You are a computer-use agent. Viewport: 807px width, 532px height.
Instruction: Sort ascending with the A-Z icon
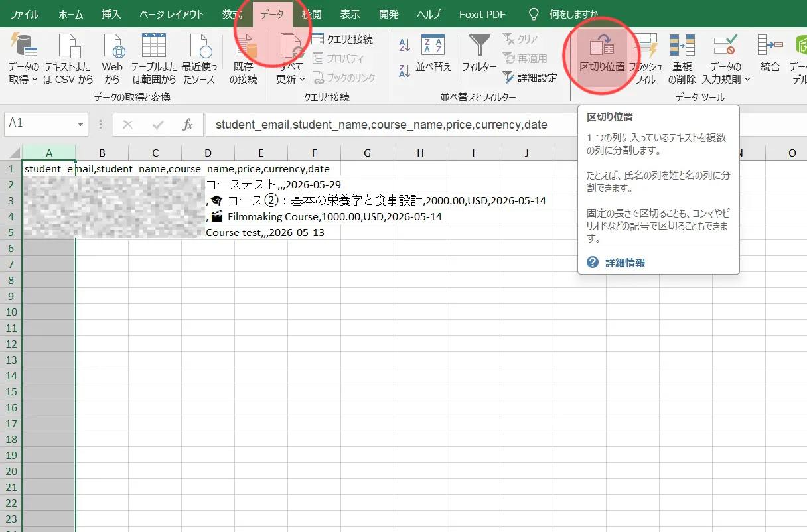(405, 45)
